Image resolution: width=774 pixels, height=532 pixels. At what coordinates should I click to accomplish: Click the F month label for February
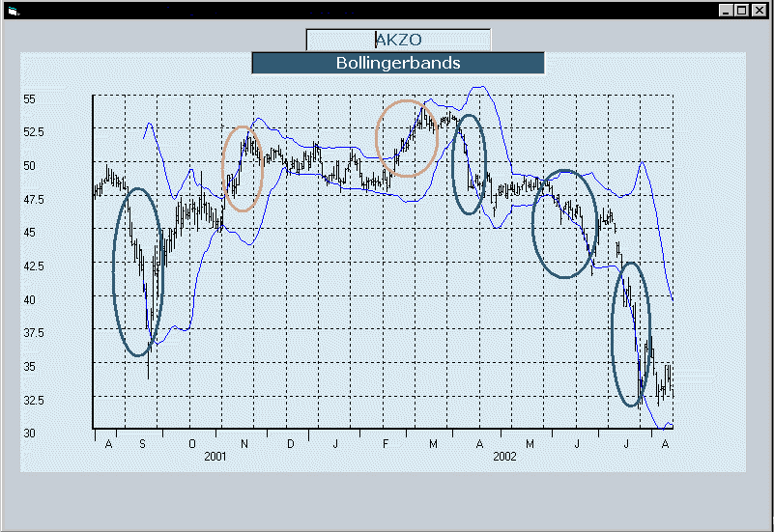[x=385, y=444]
